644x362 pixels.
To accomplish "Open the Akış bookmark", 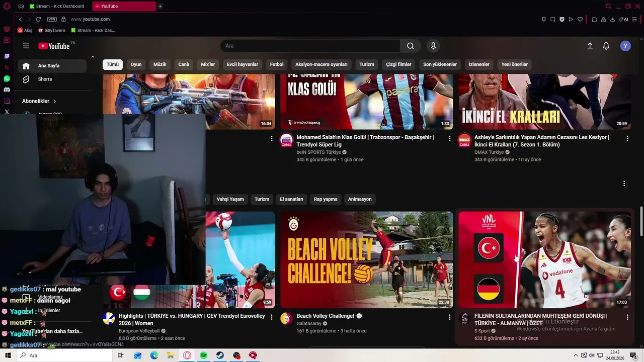I will pos(25,30).
